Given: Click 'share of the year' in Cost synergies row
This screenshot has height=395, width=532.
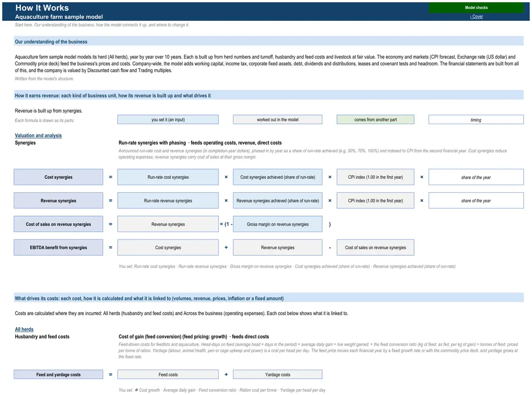Looking at the screenshot, I should pyautogui.click(x=476, y=177).
